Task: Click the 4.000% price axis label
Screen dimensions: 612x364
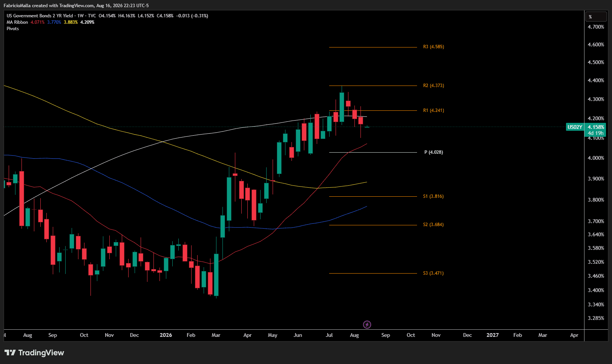Action: 596,158
